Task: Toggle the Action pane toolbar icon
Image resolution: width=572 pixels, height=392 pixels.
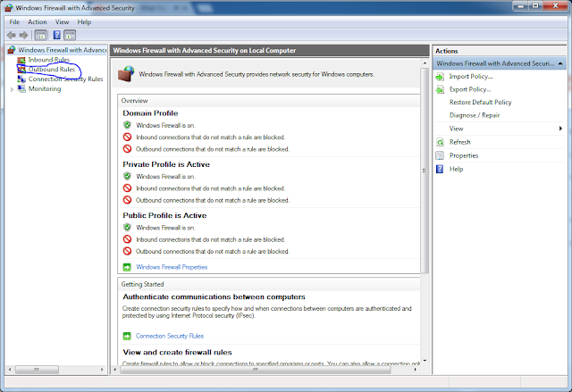Action: pyautogui.click(x=70, y=36)
